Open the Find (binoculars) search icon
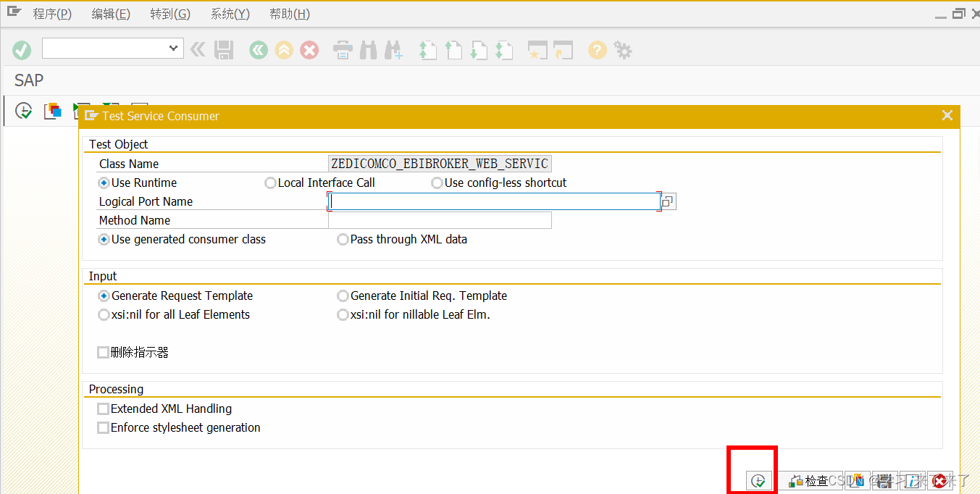Viewport: 980px width, 494px height. pos(368,50)
